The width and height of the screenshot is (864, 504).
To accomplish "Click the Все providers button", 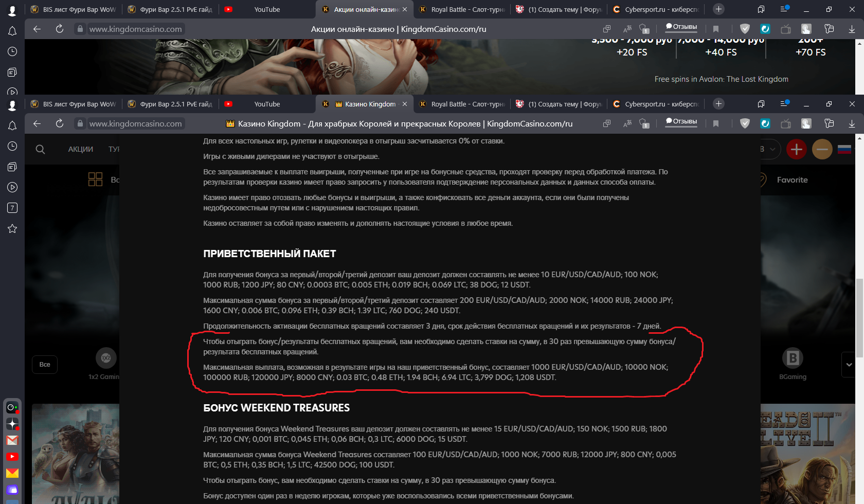I will click(x=45, y=365).
